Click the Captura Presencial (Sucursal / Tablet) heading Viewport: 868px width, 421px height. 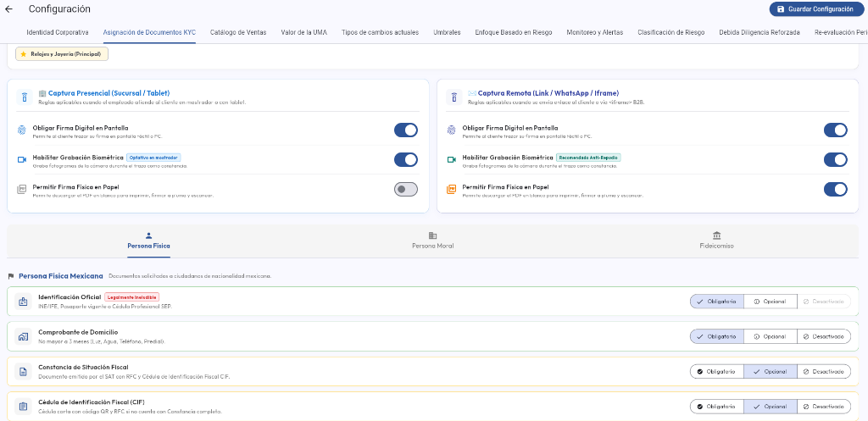[108, 93]
